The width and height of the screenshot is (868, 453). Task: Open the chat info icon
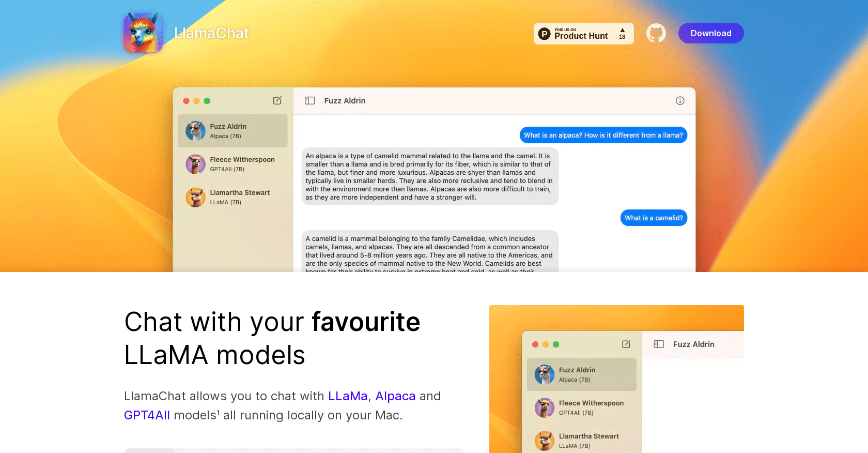click(680, 101)
